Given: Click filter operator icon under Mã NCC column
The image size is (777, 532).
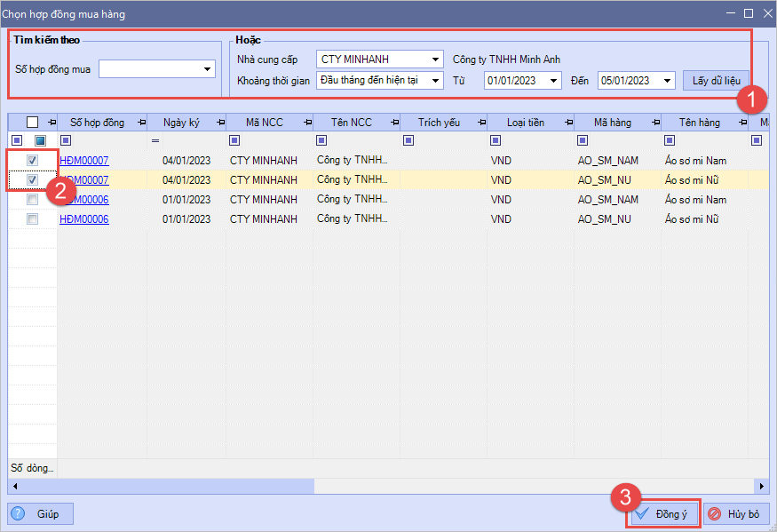Looking at the screenshot, I should (234, 140).
